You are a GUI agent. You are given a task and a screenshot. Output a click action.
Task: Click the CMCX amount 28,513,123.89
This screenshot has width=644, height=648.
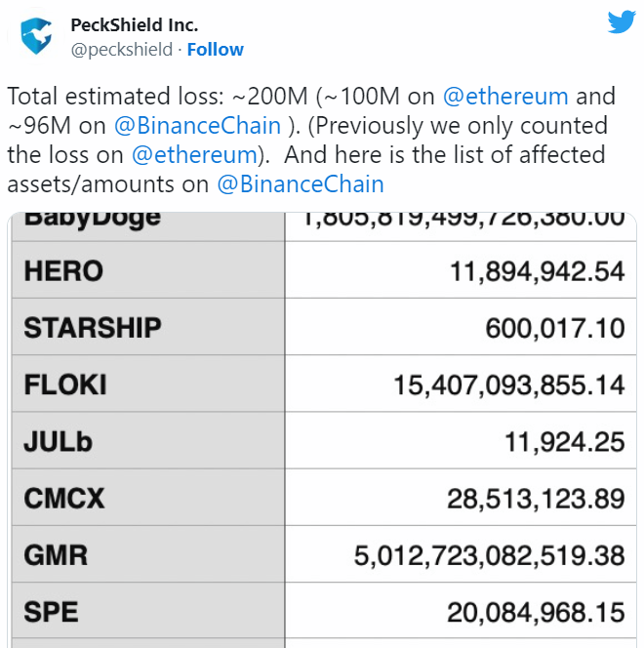point(536,499)
